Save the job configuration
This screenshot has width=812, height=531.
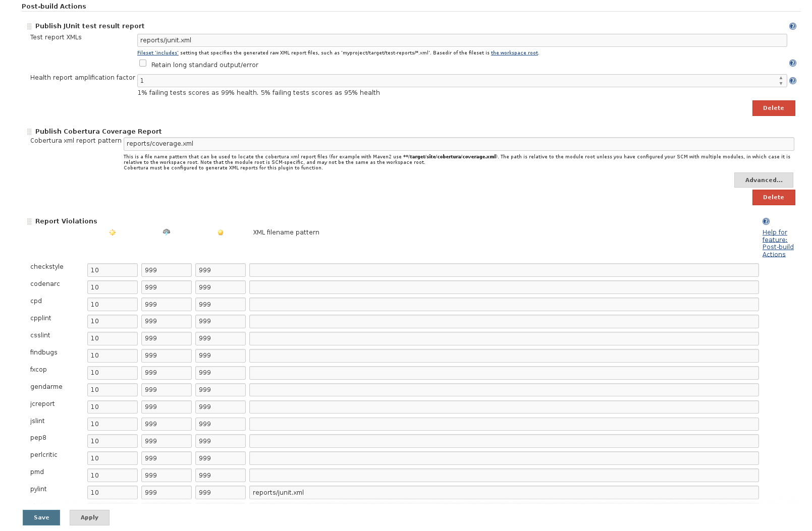click(x=41, y=517)
